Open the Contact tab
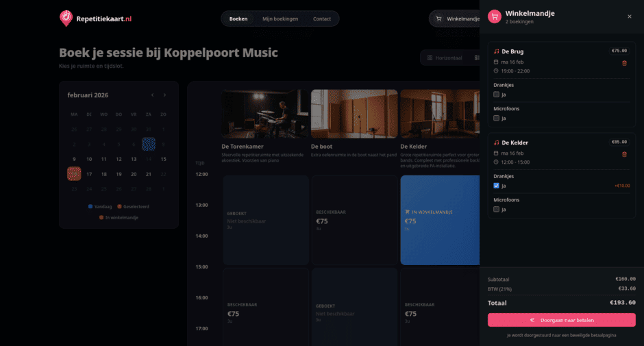 pyautogui.click(x=321, y=19)
